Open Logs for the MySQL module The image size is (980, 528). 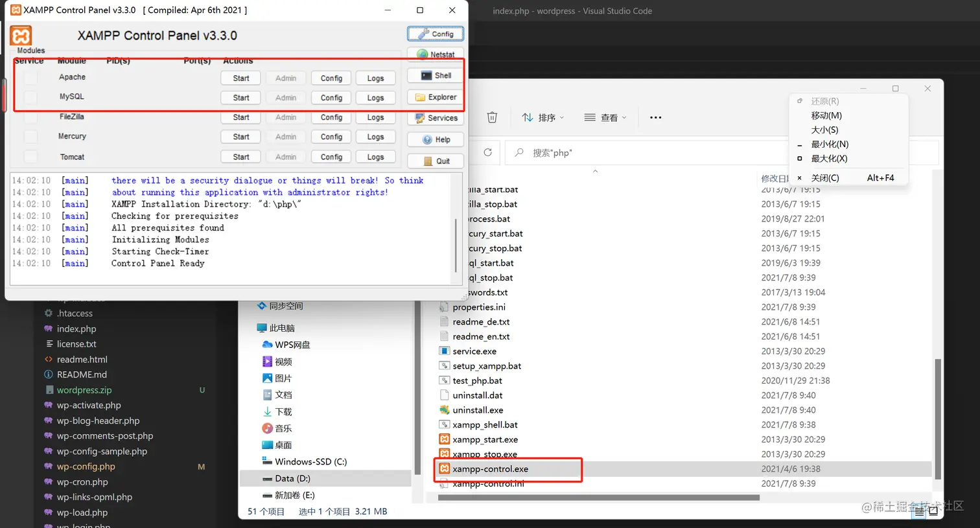pos(375,97)
